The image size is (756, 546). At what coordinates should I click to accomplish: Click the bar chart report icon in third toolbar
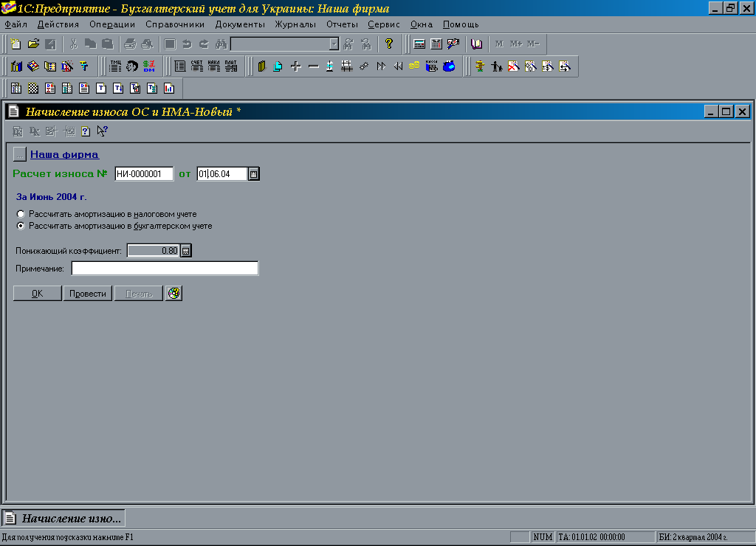169,89
